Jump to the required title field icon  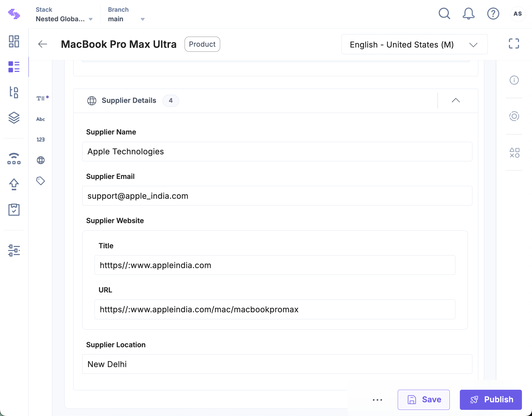pos(43,98)
